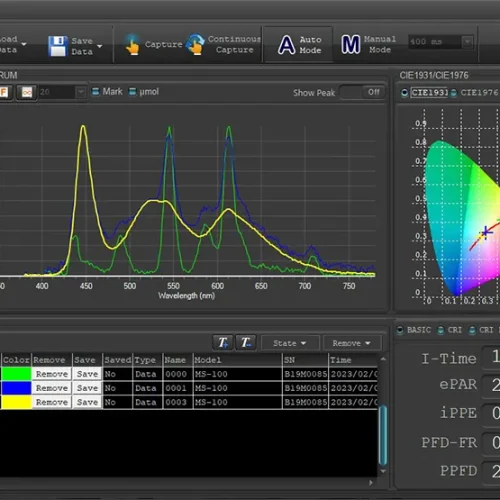
Task: Click the table scroll down arrow
Action: click(383, 471)
